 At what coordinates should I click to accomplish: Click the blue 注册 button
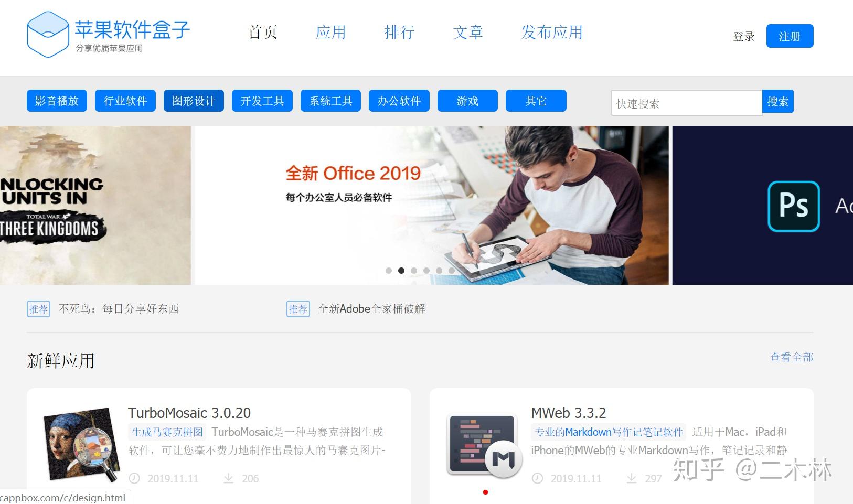pos(790,36)
